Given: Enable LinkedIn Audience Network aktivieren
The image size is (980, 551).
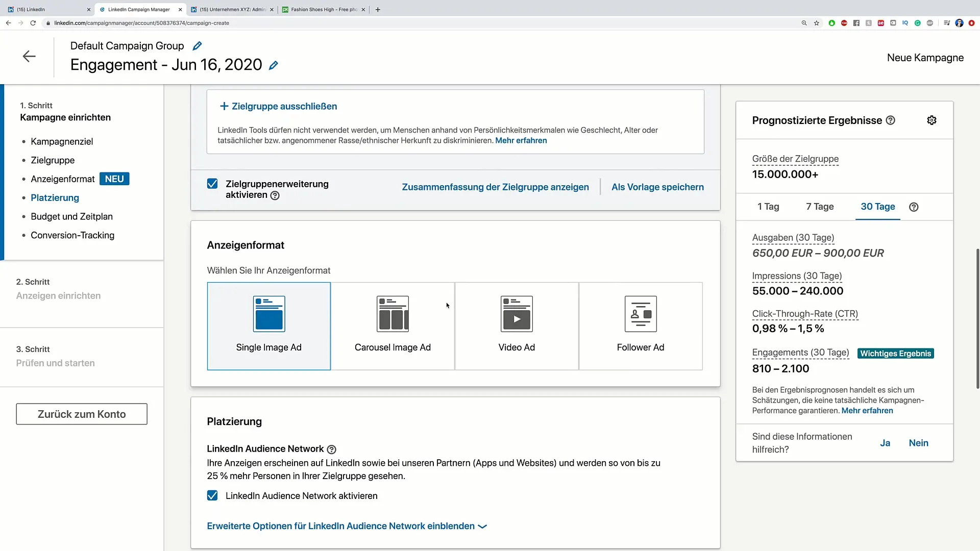Looking at the screenshot, I should pos(212,495).
